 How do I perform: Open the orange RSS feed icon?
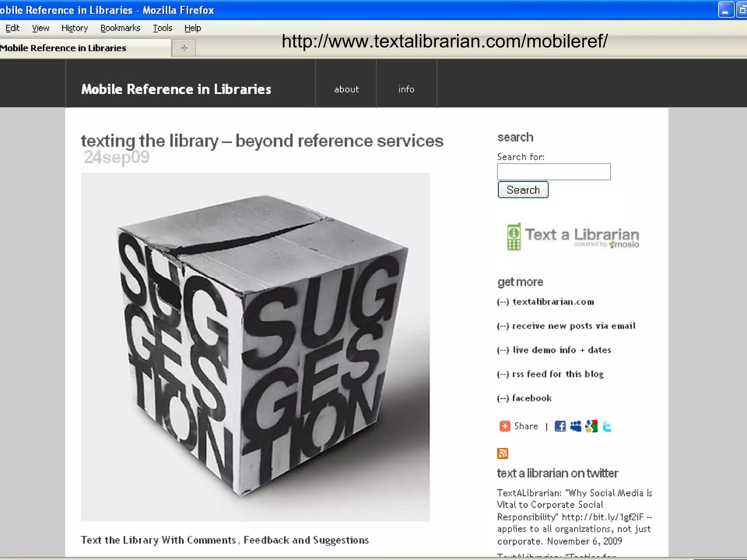[x=503, y=453]
